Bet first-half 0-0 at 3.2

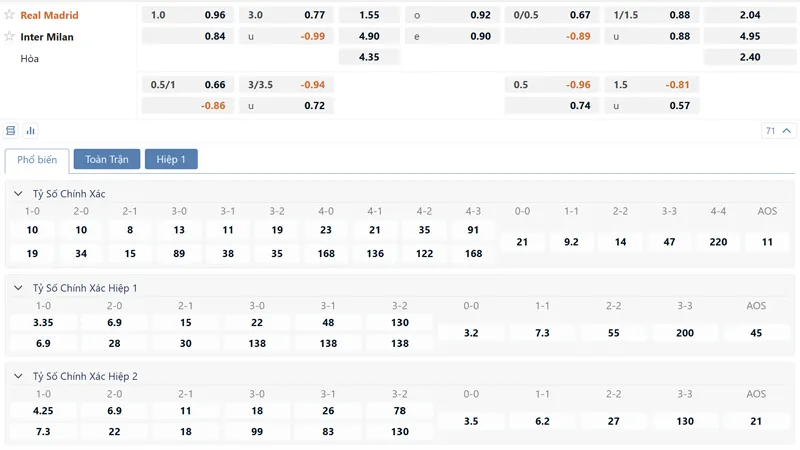[471, 333]
